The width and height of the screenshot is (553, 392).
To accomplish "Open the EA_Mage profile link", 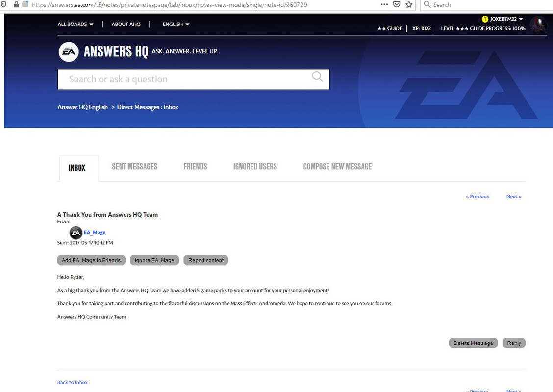I will click(95, 233).
